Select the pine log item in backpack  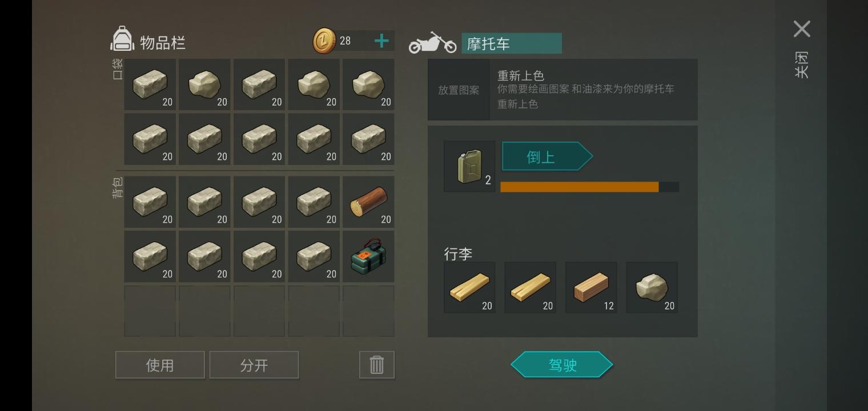click(x=368, y=202)
